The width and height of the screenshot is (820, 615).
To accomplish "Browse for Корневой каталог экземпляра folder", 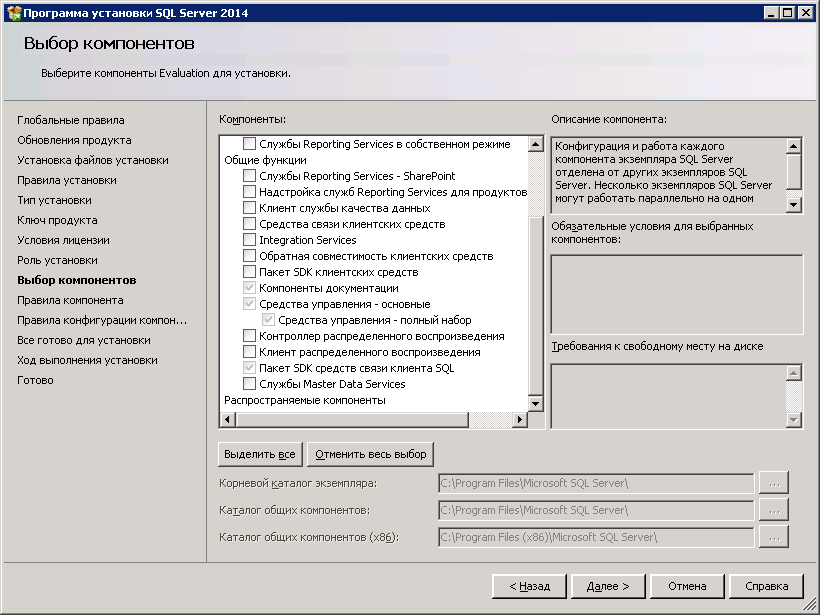I will point(774,483).
